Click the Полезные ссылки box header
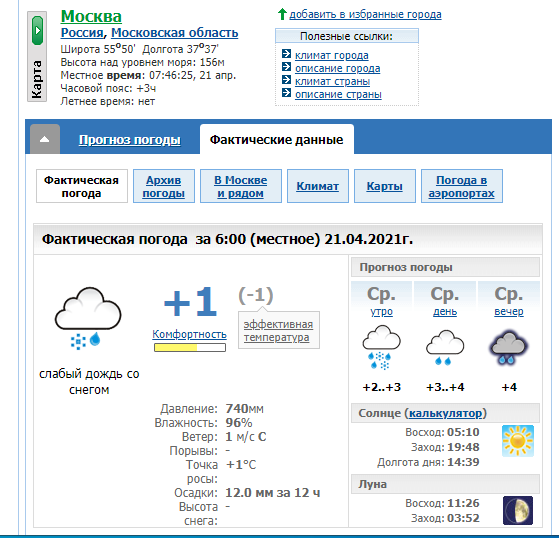 coord(347,36)
